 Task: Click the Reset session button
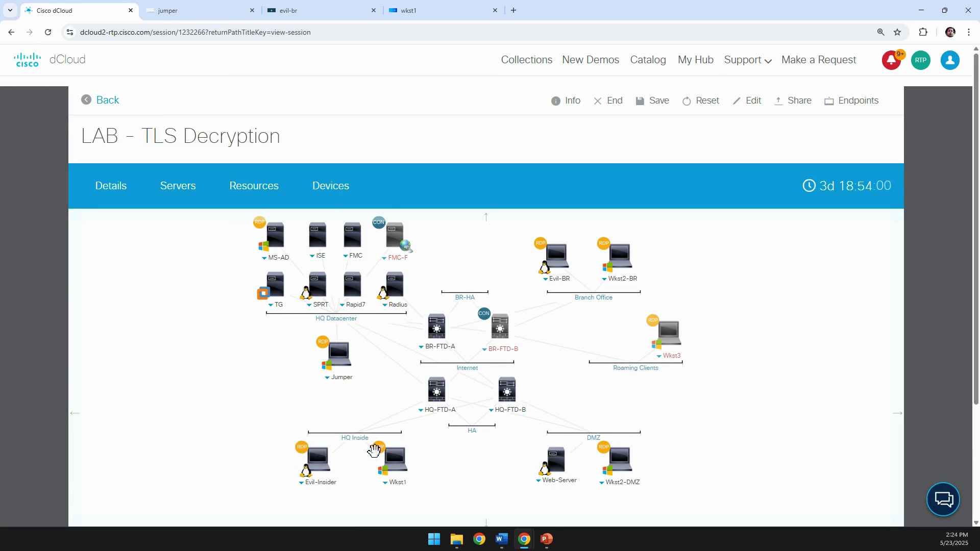pyautogui.click(x=701, y=101)
